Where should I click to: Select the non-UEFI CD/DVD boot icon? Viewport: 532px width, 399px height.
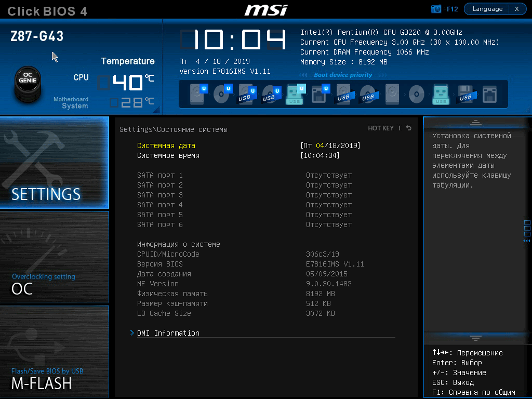(x=416, y=94)
